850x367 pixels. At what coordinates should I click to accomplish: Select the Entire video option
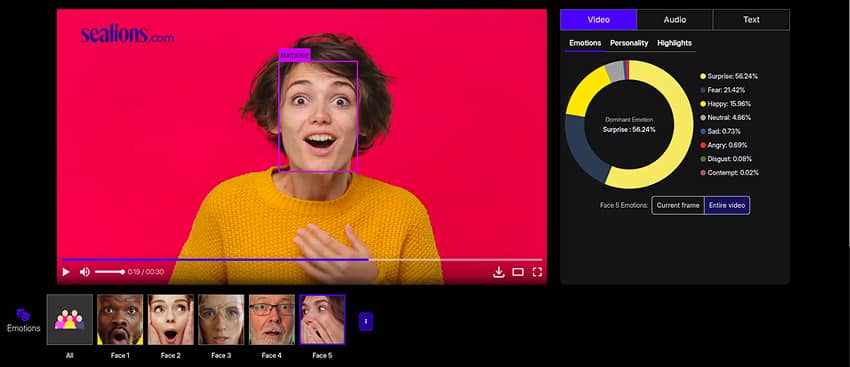[x=727, y=205]
